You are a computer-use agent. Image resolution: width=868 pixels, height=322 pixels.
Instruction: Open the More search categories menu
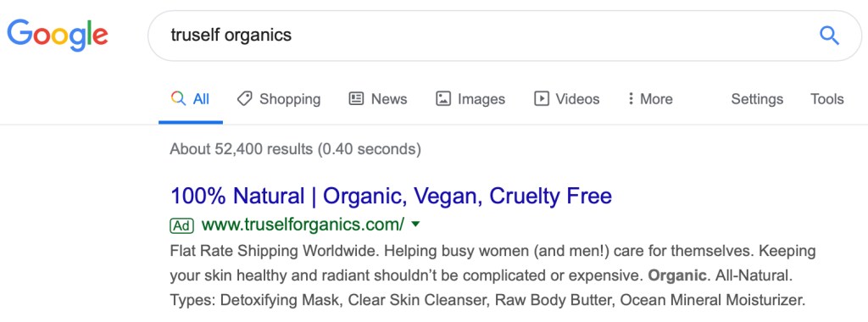[x=650, y=99]
